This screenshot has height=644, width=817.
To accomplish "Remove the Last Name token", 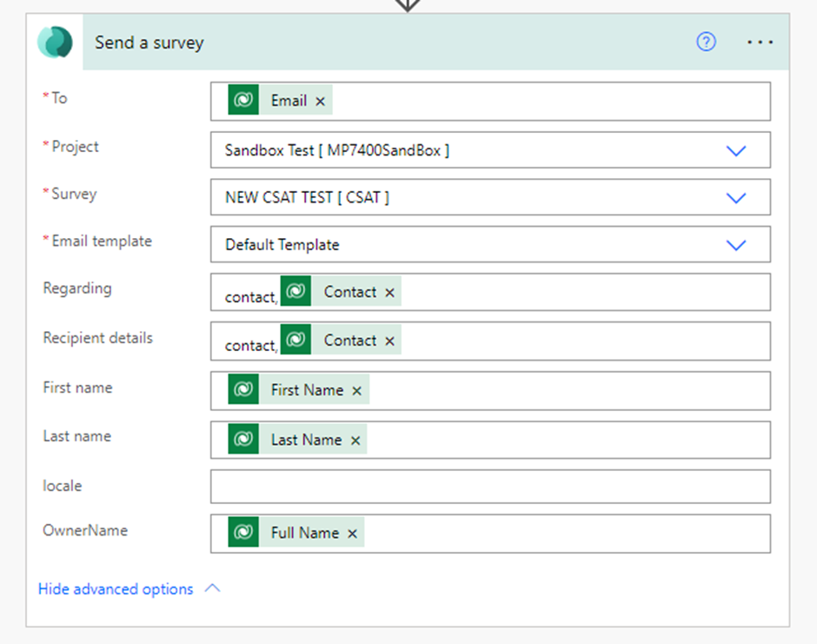I will [x=355, y=441].
